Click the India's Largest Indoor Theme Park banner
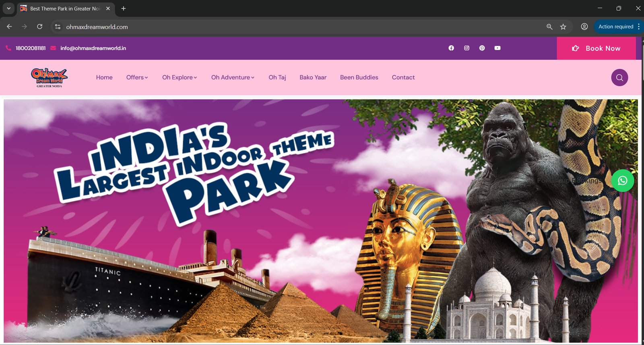The height and width of the screenshot is (345, 644). tap(320, 221)
